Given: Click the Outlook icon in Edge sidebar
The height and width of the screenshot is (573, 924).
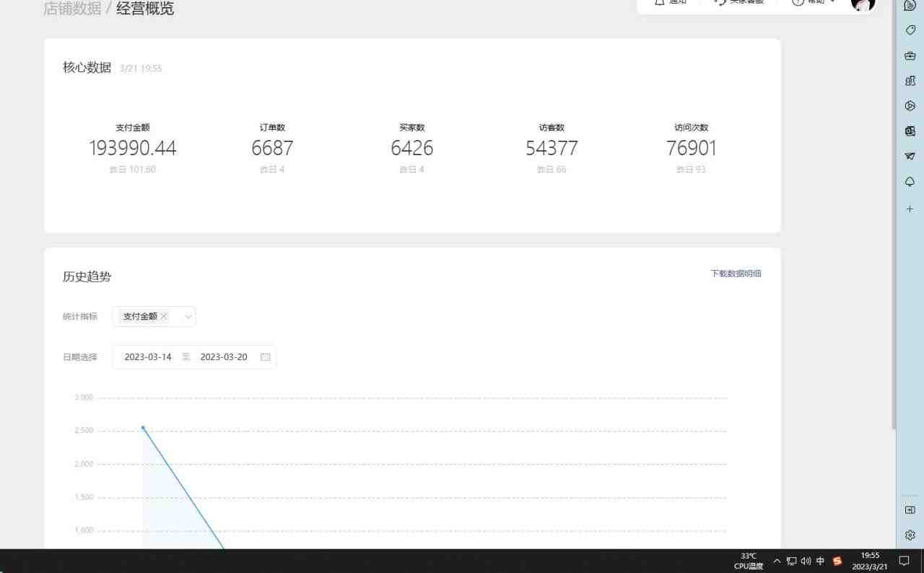Looking at the screenshot, I should point(910,131).
